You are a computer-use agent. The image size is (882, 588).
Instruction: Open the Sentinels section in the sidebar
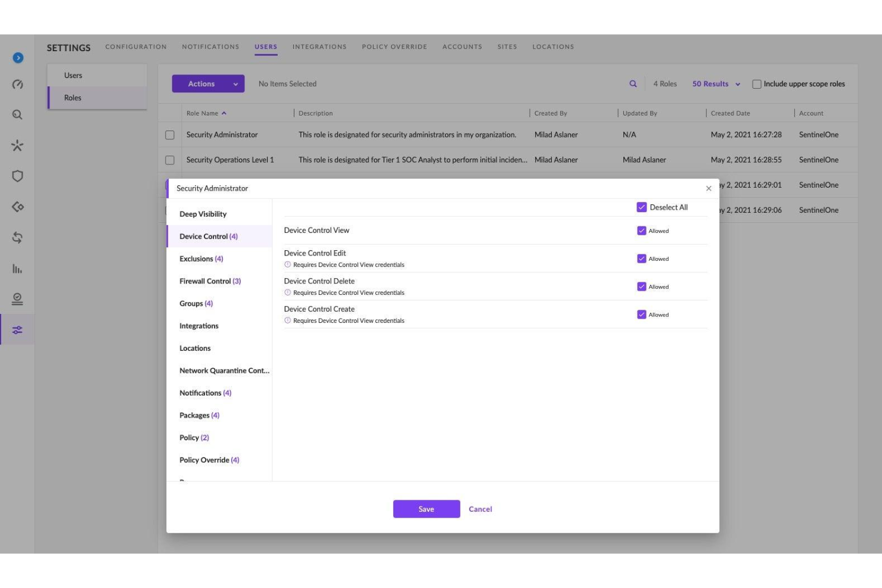click(18, 145)
